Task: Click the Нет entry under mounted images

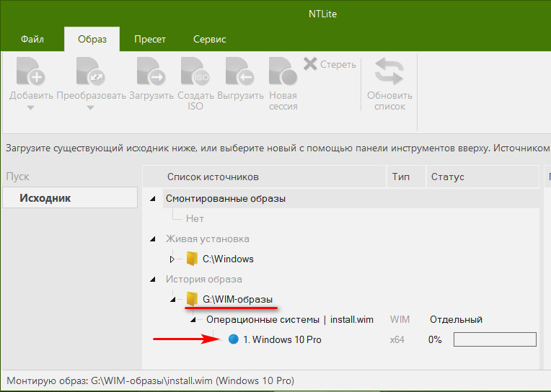Action: pos(195,218)
